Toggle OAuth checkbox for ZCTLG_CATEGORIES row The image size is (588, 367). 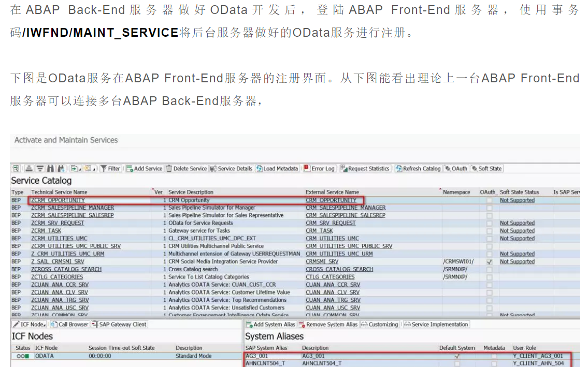tap(489, 277)
